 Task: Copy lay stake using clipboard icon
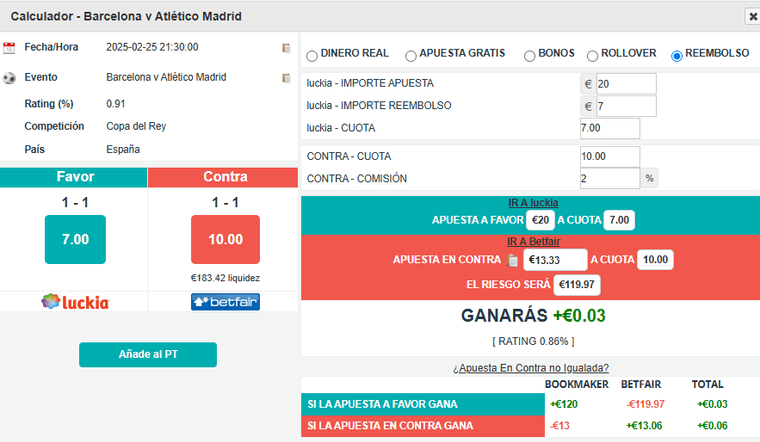[x=513, y=260]
